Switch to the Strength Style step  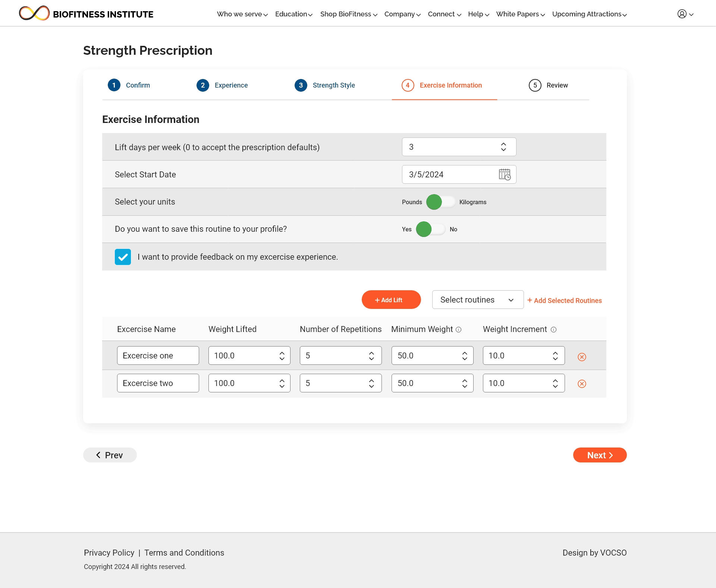[324, 85]
